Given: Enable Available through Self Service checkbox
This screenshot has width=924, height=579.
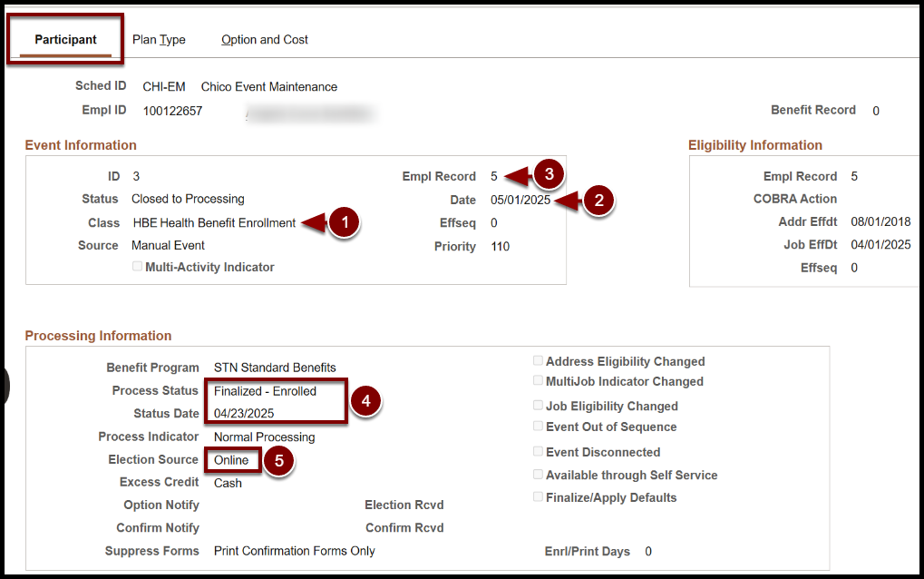Looking at the screenshot, I should pos(539,475).
